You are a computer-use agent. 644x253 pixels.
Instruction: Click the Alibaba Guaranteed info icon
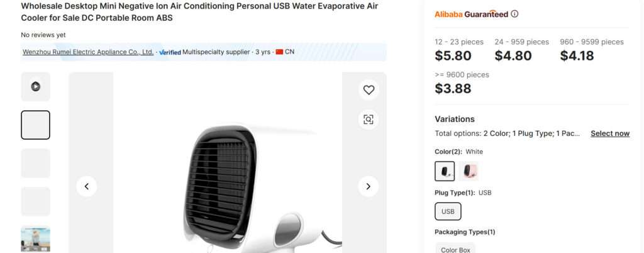[515, 14]
